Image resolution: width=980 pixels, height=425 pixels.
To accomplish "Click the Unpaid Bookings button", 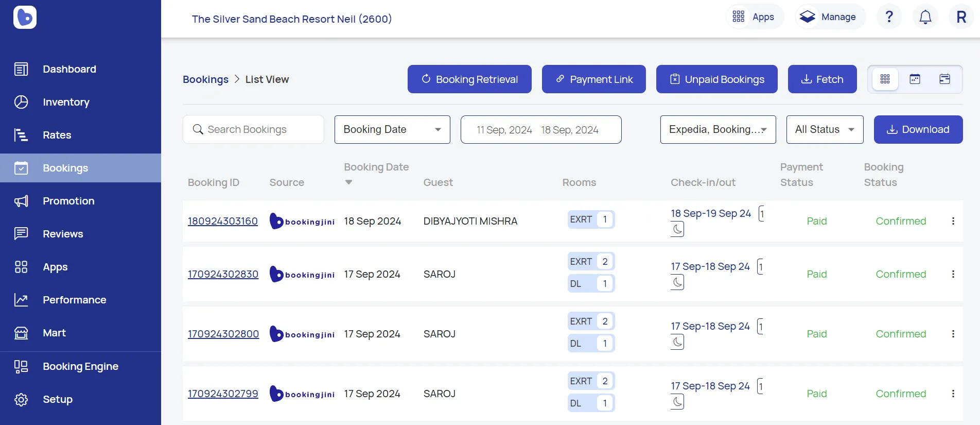I will 716,79.
